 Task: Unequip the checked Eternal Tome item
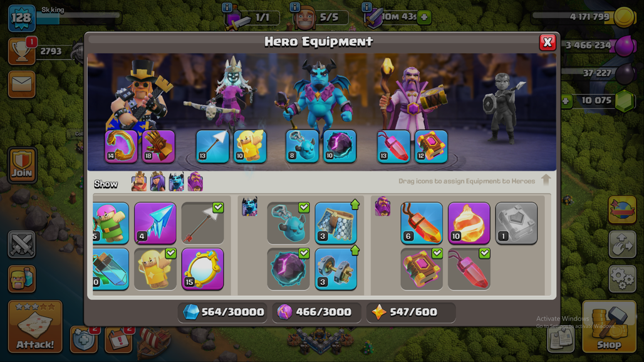[422, 269]
